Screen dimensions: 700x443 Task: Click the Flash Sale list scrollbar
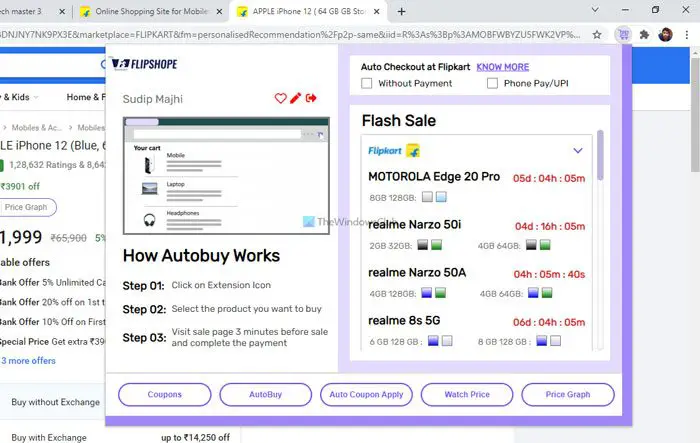(600, 155)
